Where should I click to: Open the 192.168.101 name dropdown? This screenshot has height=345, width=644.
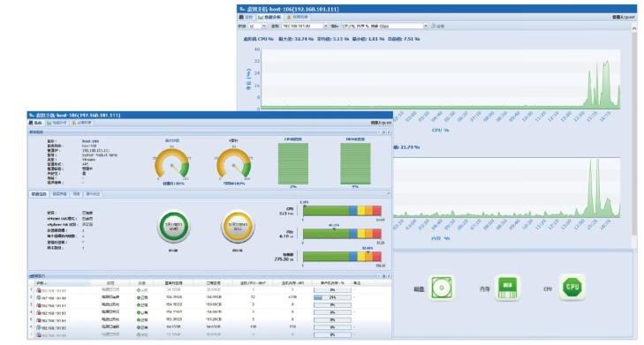click(305, 26)
